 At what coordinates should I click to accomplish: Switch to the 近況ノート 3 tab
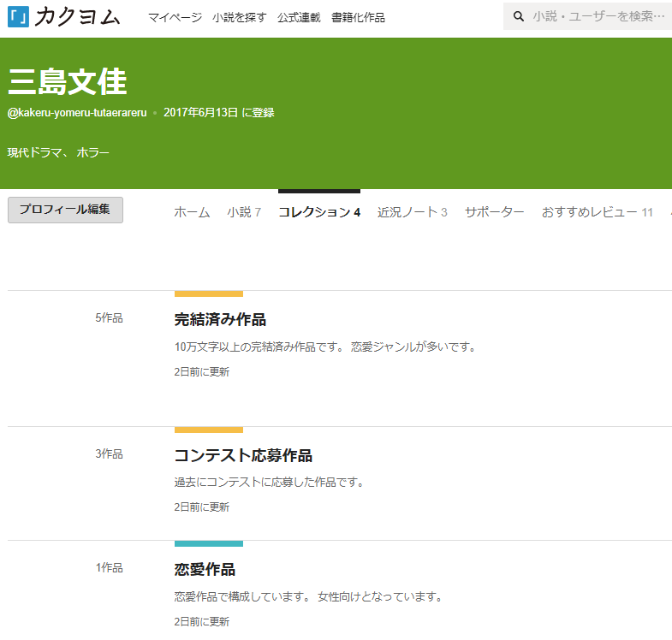(413, 212)
